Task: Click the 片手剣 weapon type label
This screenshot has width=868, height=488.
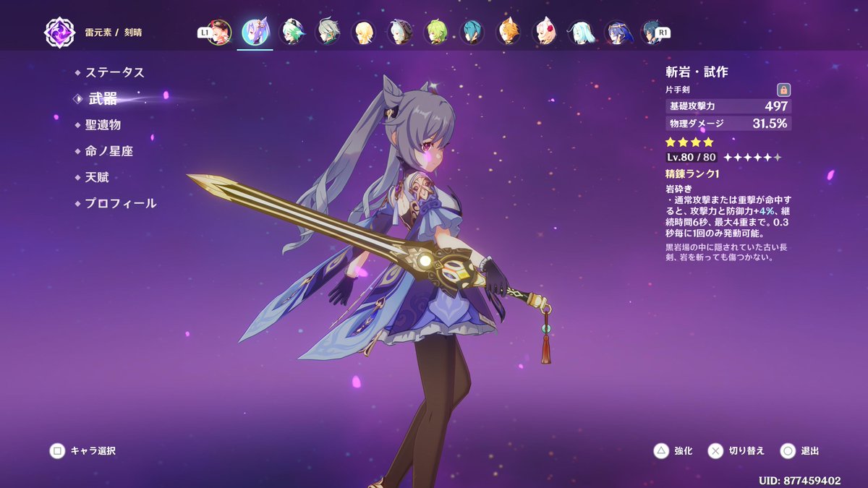Action: 677,90
